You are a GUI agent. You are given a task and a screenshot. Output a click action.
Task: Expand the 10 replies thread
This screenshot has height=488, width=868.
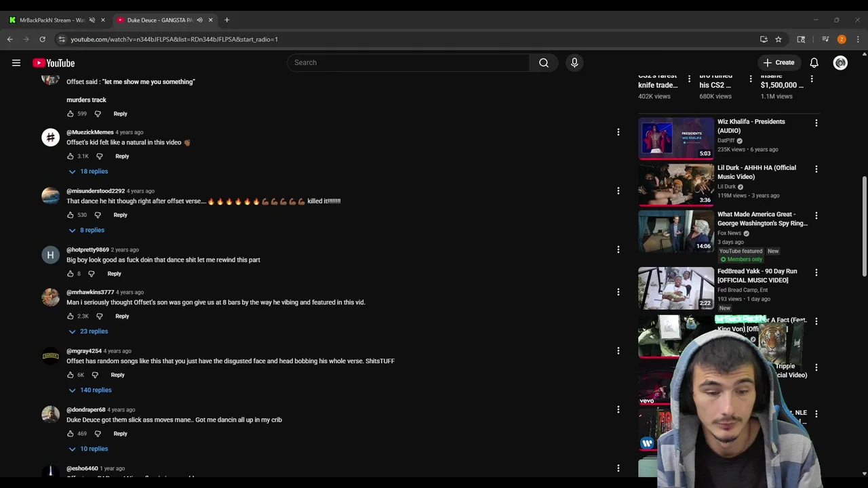tap(88, 449)
